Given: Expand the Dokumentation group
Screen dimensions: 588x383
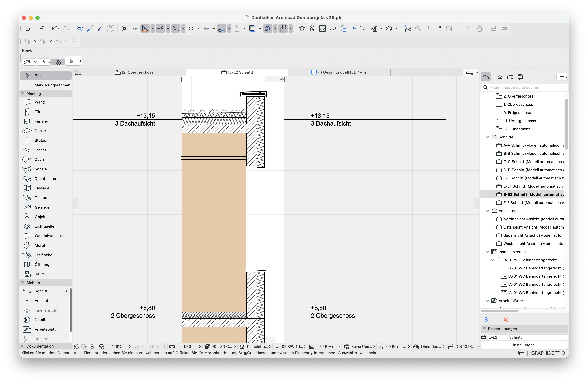Looking at the screenshot, I should click(x=23, y=346).
